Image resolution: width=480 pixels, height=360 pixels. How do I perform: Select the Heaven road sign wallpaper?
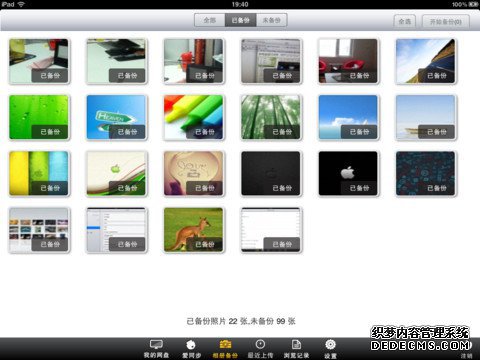[x=116, y=117]
